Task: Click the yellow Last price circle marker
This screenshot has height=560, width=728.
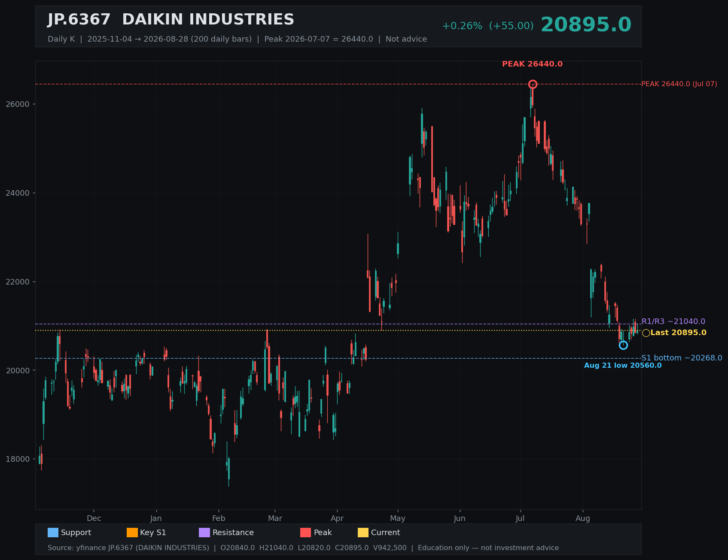Action: tap(646, 333)
